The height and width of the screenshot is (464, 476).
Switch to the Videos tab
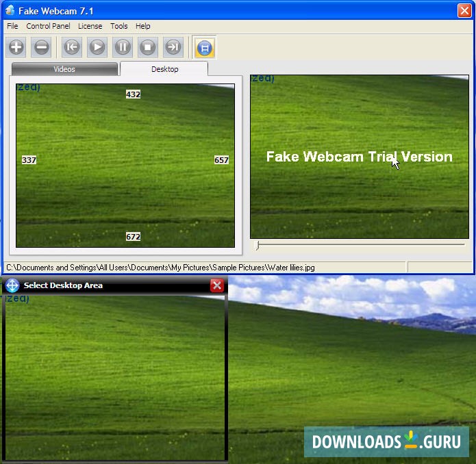pyautogui.click(x=64, y=69)
